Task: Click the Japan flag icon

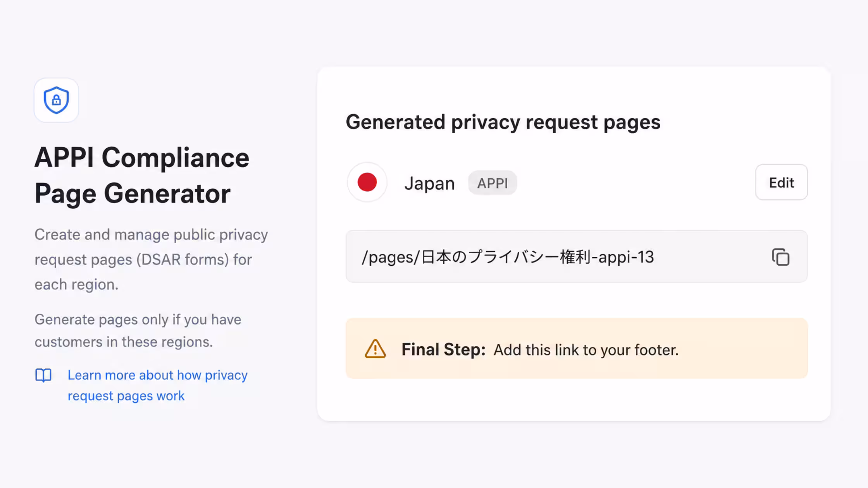Action: (367, 182)
